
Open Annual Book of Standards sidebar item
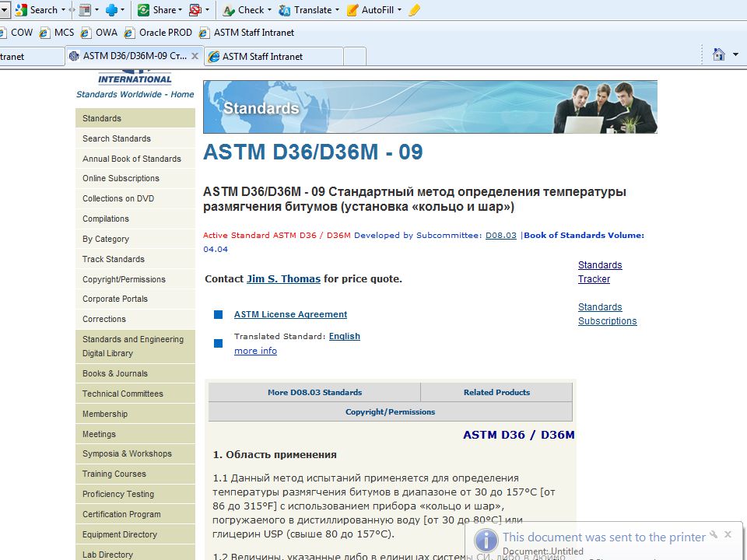(135, 159)
